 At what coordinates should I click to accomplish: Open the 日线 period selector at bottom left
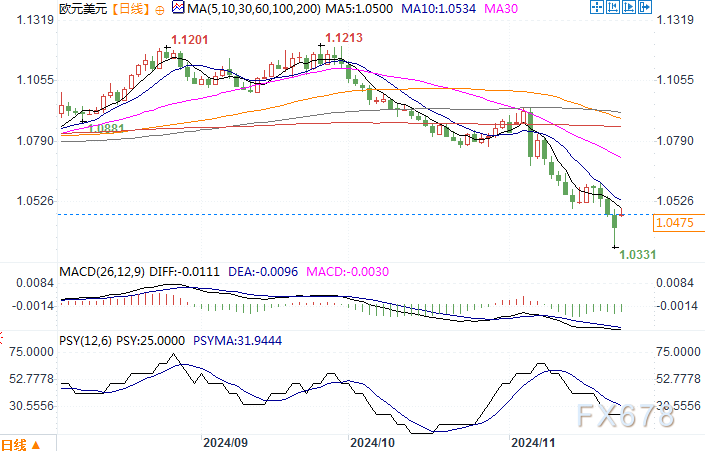13,443
